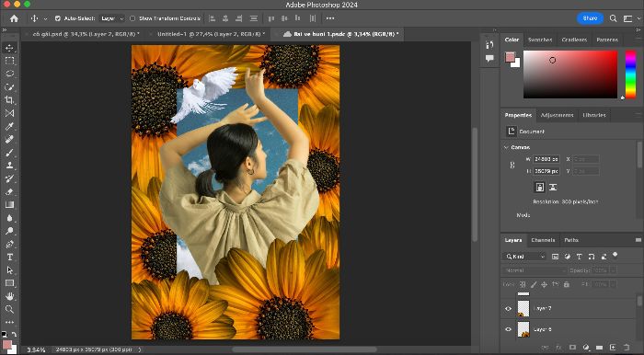This screenshot has height=355, width=644.
Task: Set canvas to landscape orientation button
Action: [x=553, y=188]
